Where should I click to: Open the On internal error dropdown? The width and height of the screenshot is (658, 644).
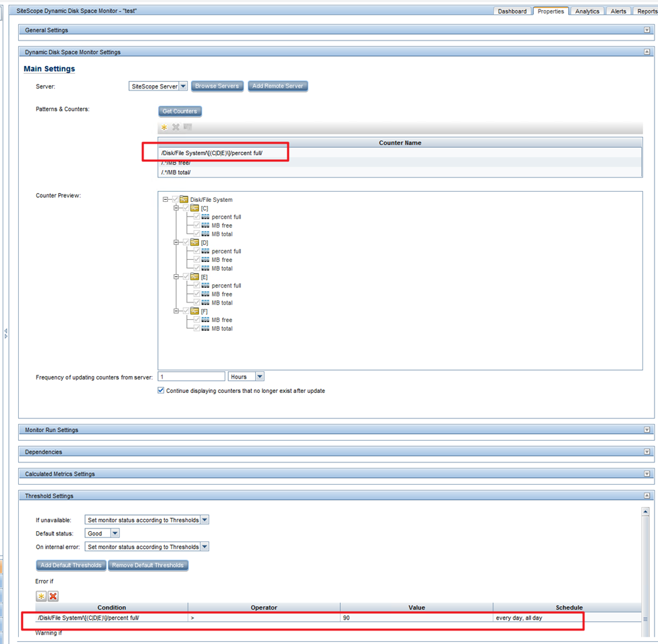204,547
